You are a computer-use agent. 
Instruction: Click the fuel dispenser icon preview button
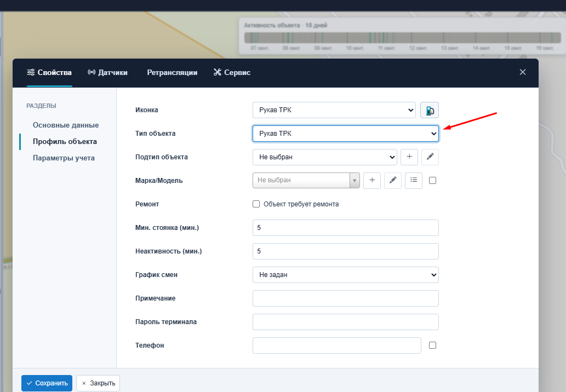(x=430, y=110)
